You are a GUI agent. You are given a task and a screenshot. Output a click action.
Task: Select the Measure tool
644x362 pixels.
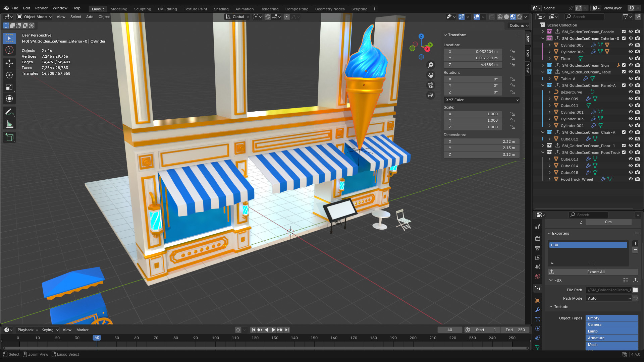click(x=9, y=123)
